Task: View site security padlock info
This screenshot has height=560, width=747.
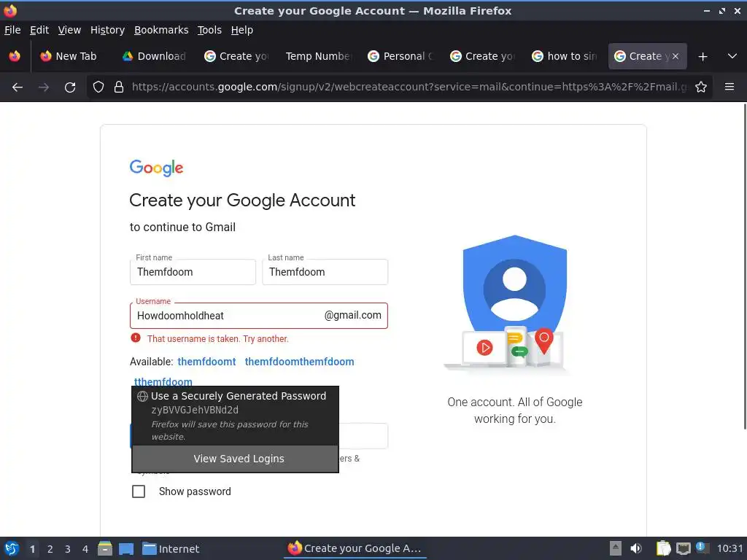Action: tap(119, 87)
